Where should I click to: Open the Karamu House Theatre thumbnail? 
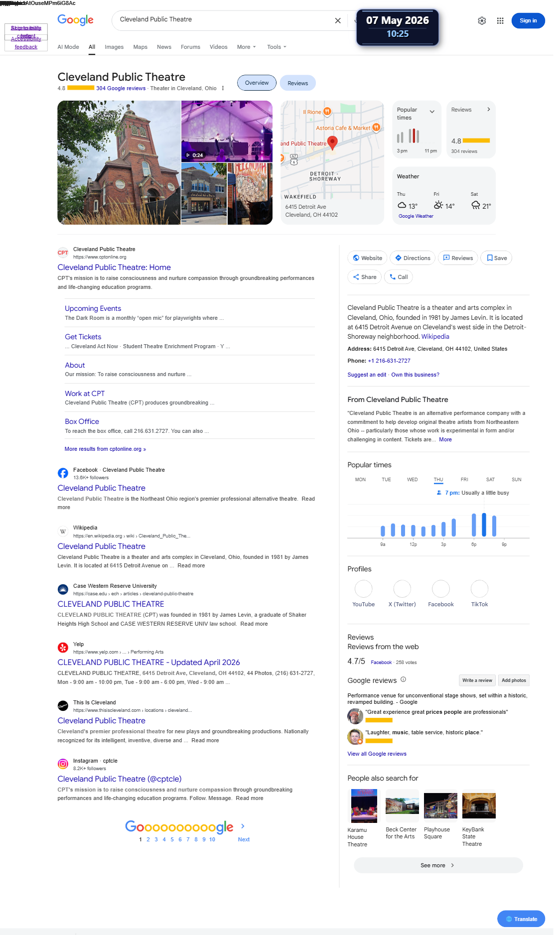click(x=364, y=806)
